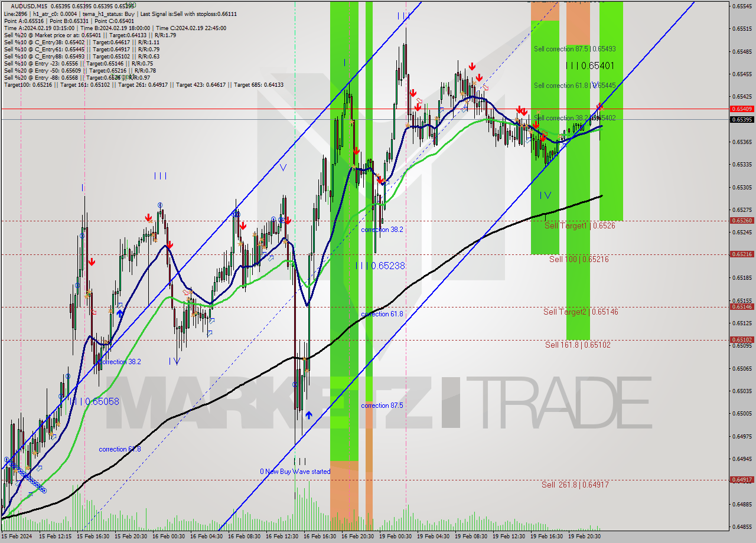Click the red 0.65102 price axis tag
This screenshot has height=543, width=756.
pyautogui.click(x=742, y=340)
